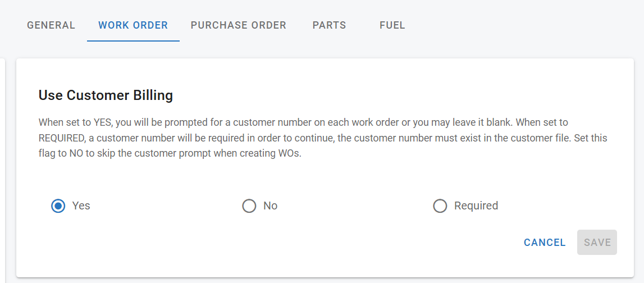Go to the Parts tab
This screenshot has width=644, height=283.
[329, 25]
